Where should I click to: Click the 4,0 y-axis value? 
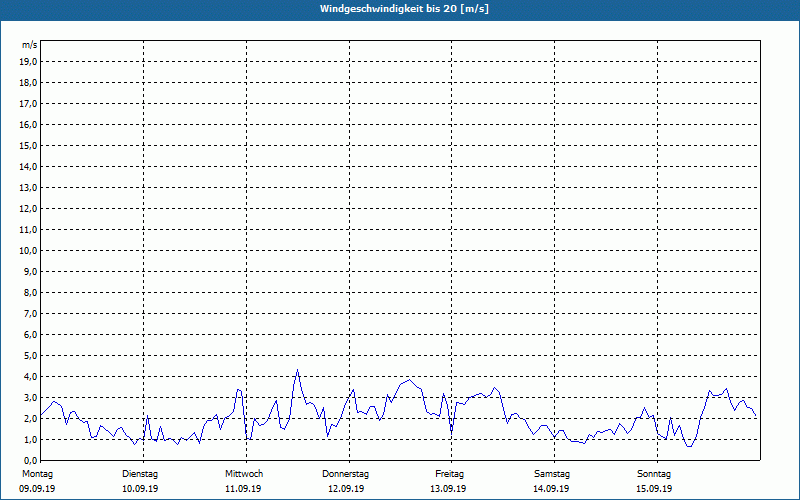[x=30, y=377]
